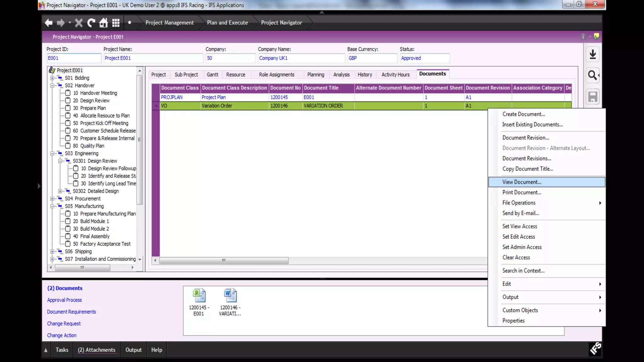Collapse the S02 Handover tree node

[52, 85]
